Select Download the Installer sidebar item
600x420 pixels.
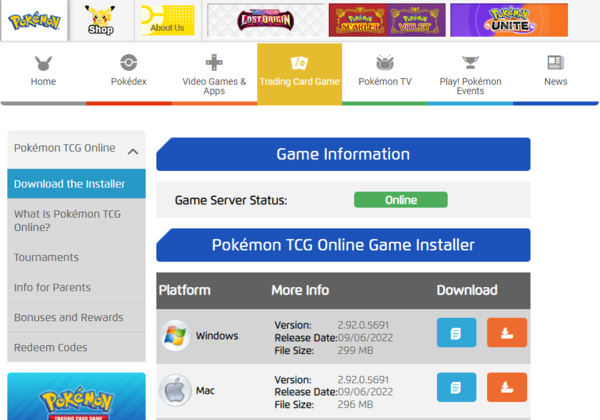point(76,184)
